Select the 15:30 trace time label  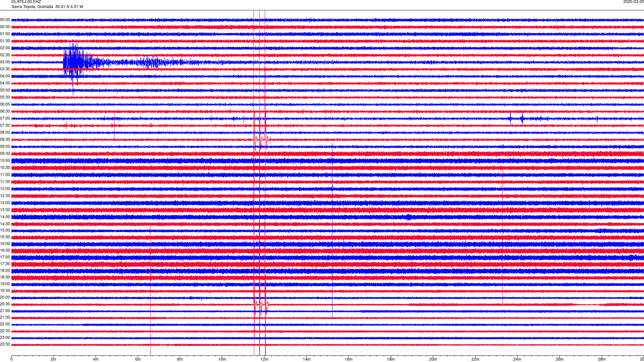click(x=5, y=237)
